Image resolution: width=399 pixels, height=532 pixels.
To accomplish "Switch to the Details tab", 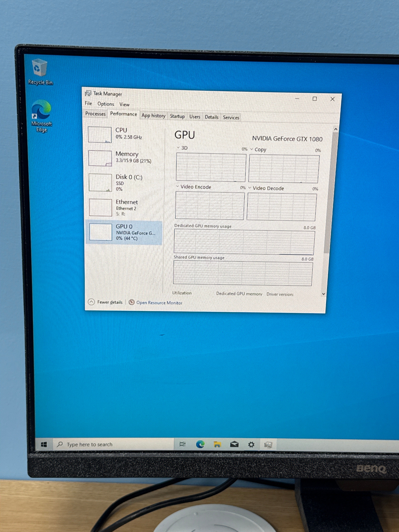I will (212, 117).
